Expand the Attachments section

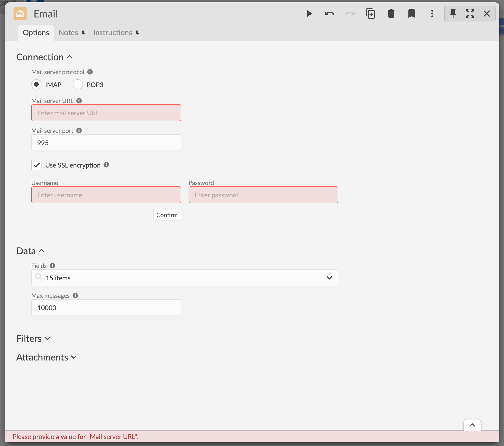click(x=46, y=357)
